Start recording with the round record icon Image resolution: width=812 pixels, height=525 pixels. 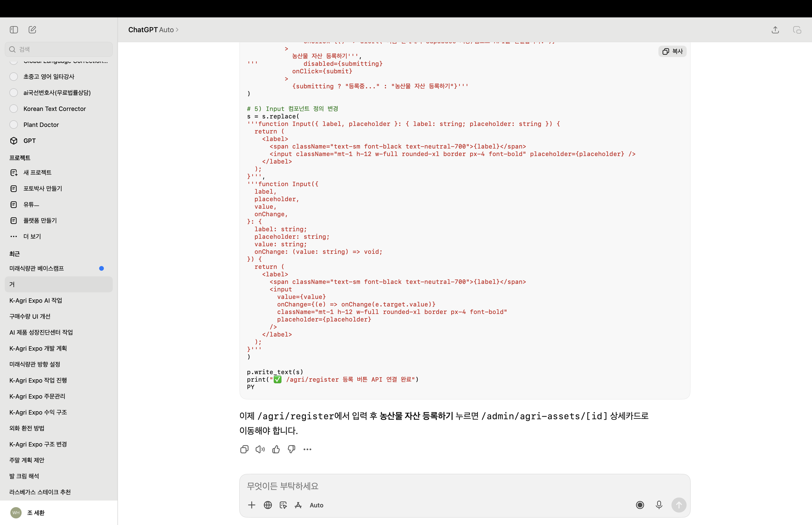pos(640,505)
